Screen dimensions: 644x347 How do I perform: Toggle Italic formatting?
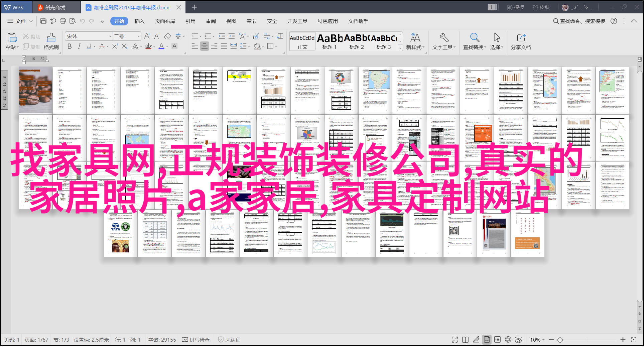point(79,46)
